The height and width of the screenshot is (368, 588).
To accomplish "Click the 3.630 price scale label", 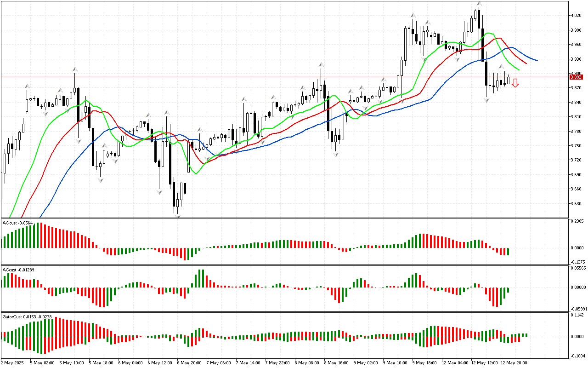I will [x=575, y=203].
